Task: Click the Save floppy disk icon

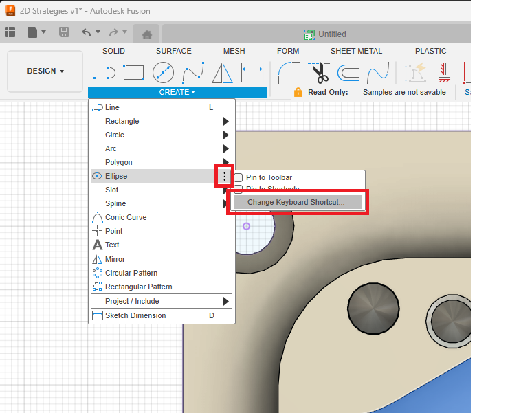Action: [x=64, y=32]
